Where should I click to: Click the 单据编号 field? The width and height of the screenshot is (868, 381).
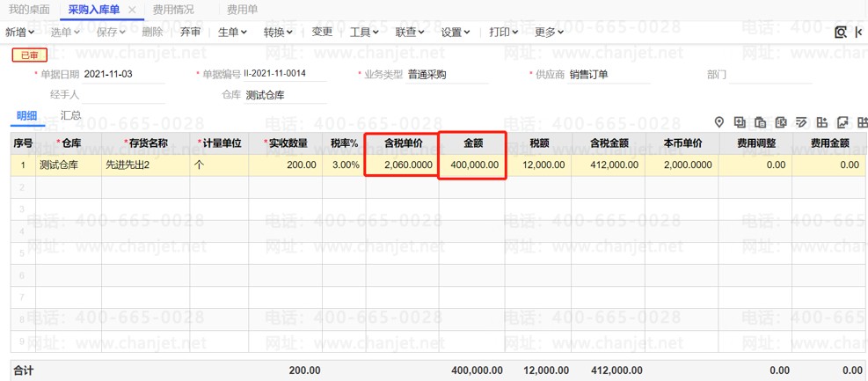[285, 74]
